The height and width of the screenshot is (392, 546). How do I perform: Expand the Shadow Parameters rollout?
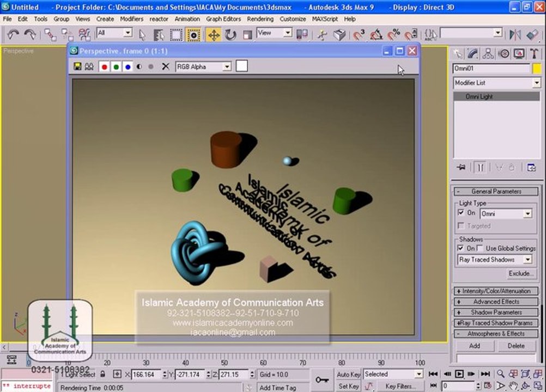pos(496,313)
